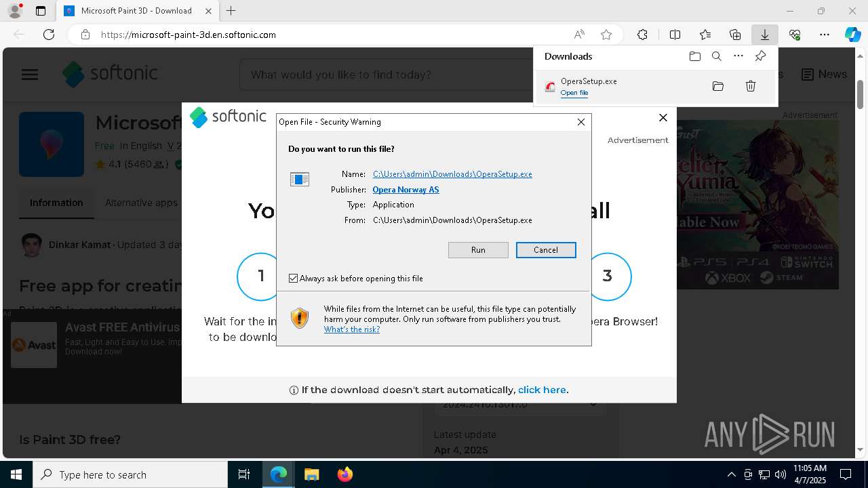The image size is (868, 488).
Task: Open the OperaSetup.exe file path link
Action: click(452, 174)
